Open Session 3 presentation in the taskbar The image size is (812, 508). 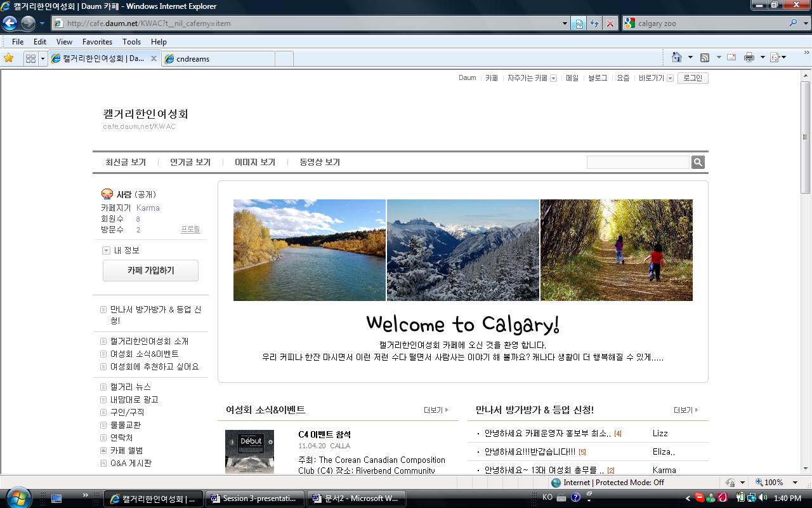click(x=254, y=498)
